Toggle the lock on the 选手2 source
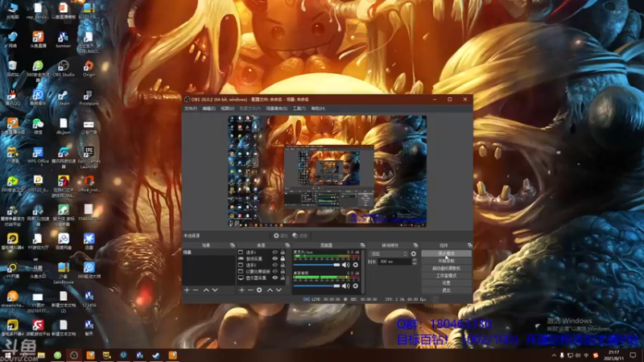Viewport: 644px width, 362px height. point(283,265)
